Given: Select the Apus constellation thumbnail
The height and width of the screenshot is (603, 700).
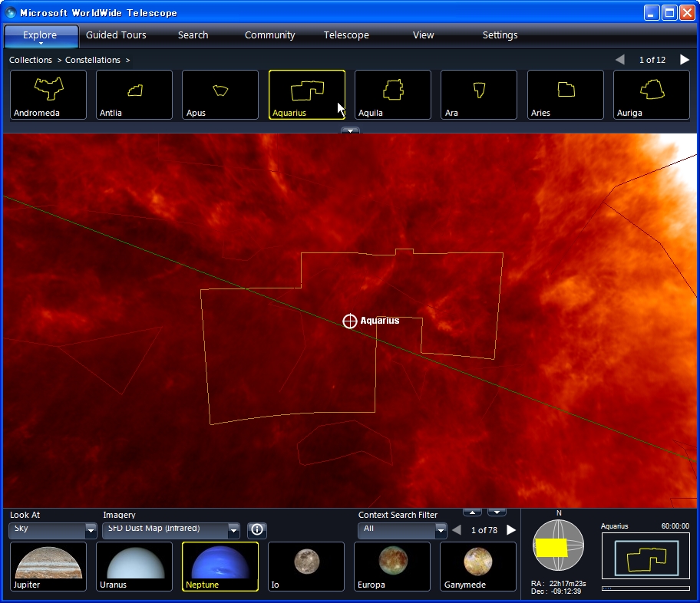Looking at the screenshot, I should (220, 94).
